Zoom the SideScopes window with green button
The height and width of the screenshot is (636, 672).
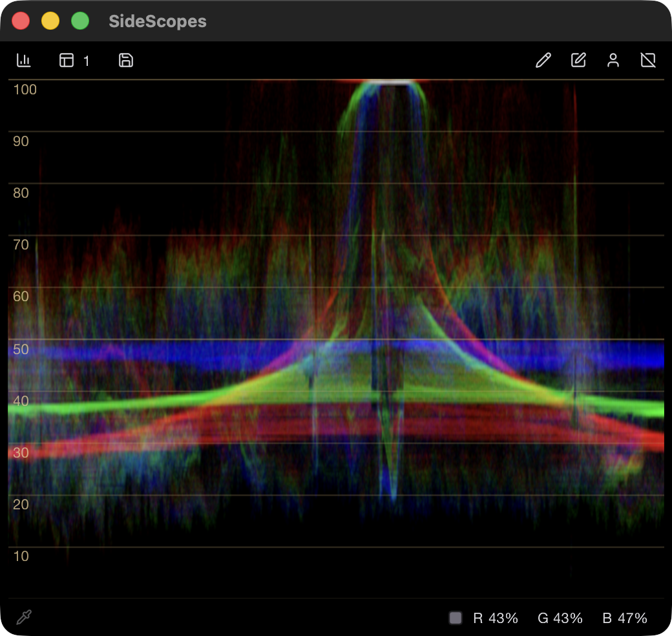point(79,21)
